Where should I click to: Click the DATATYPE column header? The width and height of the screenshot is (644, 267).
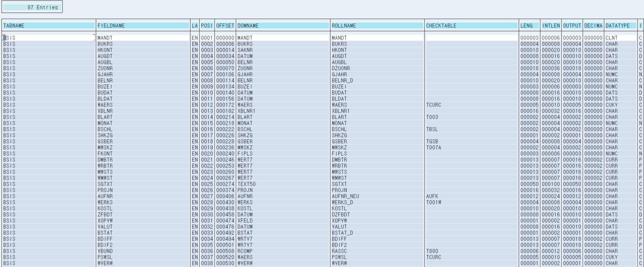[621, 26]
